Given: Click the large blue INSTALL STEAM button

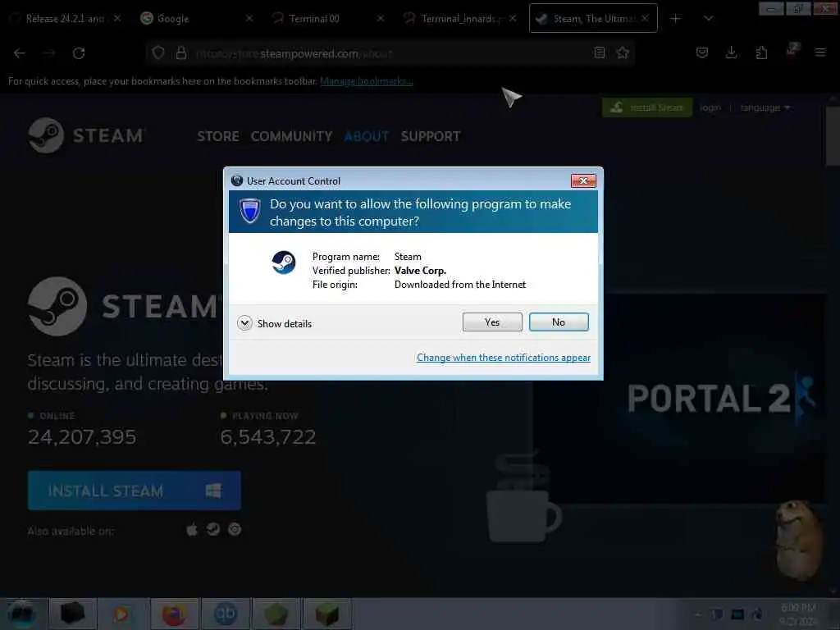Looking at the screenshot, I should pyautogui.click(x=134, y=491).
